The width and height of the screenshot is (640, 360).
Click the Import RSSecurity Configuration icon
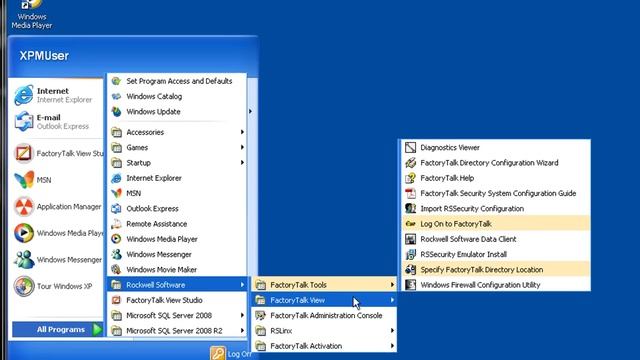pyautogui.click(x=410, y=209)
